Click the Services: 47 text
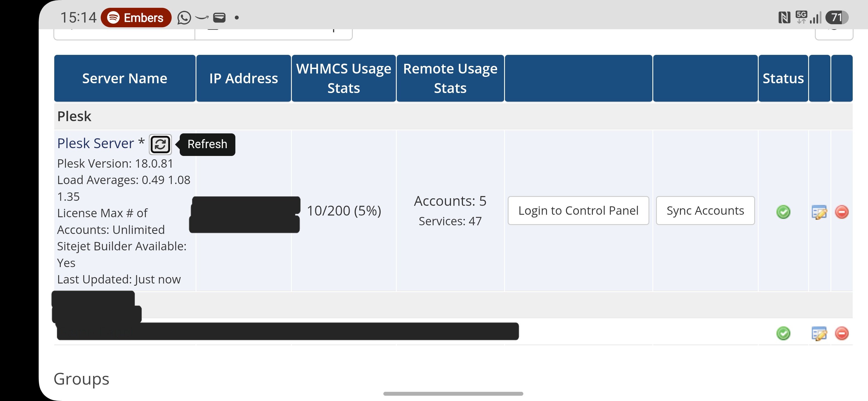Image resolution: width=868 pixels, height=401 pixels. coord(450,221)
